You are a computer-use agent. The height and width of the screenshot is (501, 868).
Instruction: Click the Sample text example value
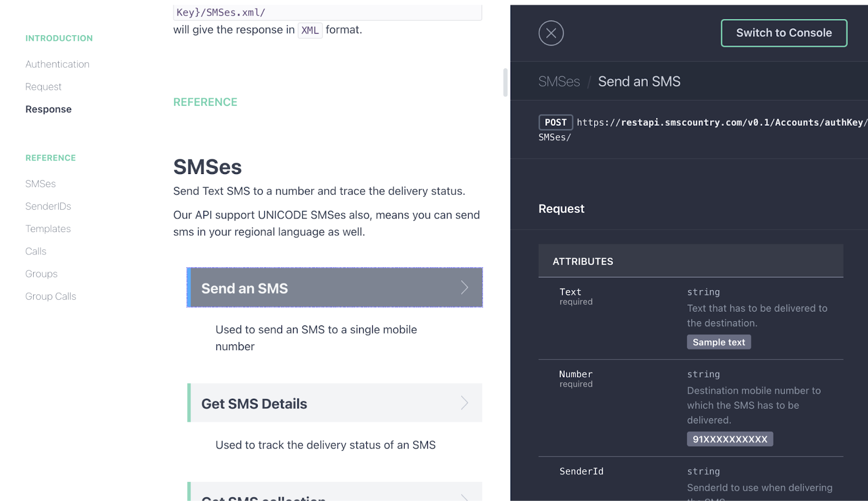[719, 342]
